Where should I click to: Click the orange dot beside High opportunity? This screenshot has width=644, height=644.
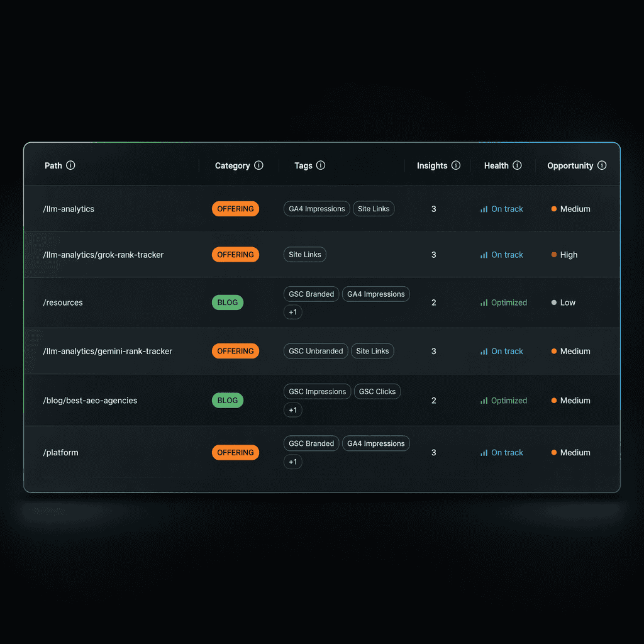pos(553,255)
